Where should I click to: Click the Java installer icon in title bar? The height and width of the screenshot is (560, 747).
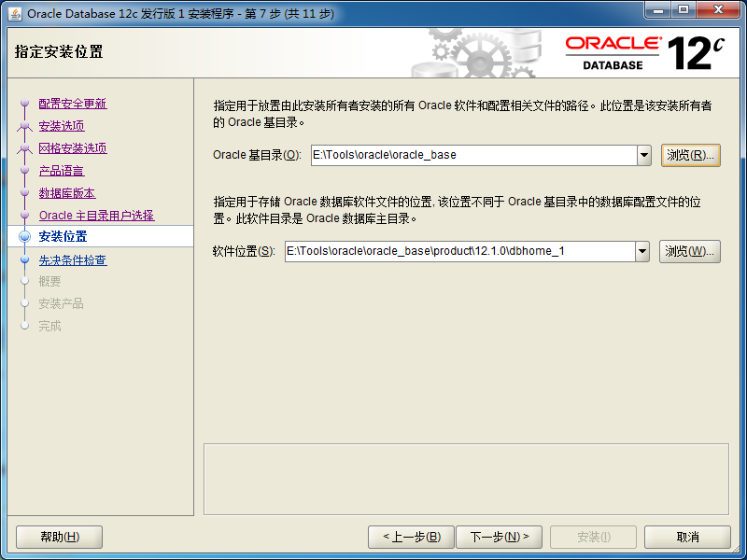(x=15, y=13)
